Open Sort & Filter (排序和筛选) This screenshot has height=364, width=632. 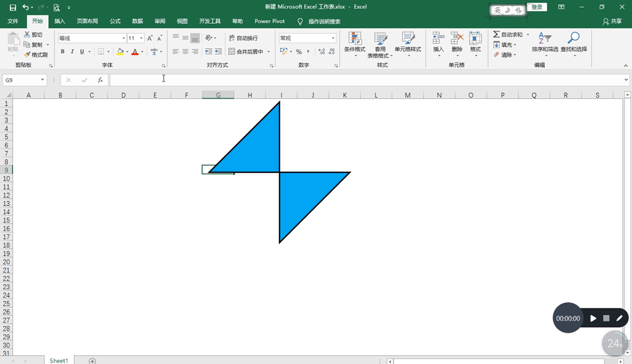[544, 43]
